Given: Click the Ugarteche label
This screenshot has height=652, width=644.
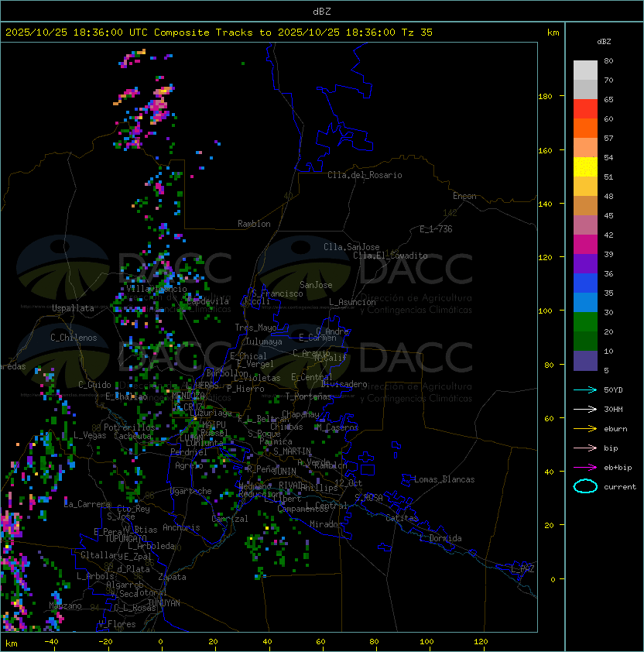Looking at the screenshot, I should point(191,491).
